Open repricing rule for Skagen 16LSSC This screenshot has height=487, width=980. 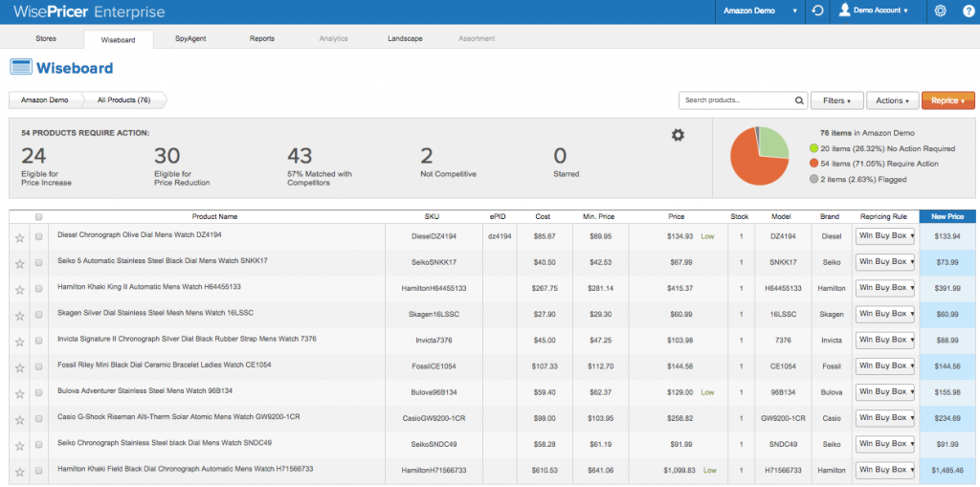pyautogui.click(x=885, y=314)
